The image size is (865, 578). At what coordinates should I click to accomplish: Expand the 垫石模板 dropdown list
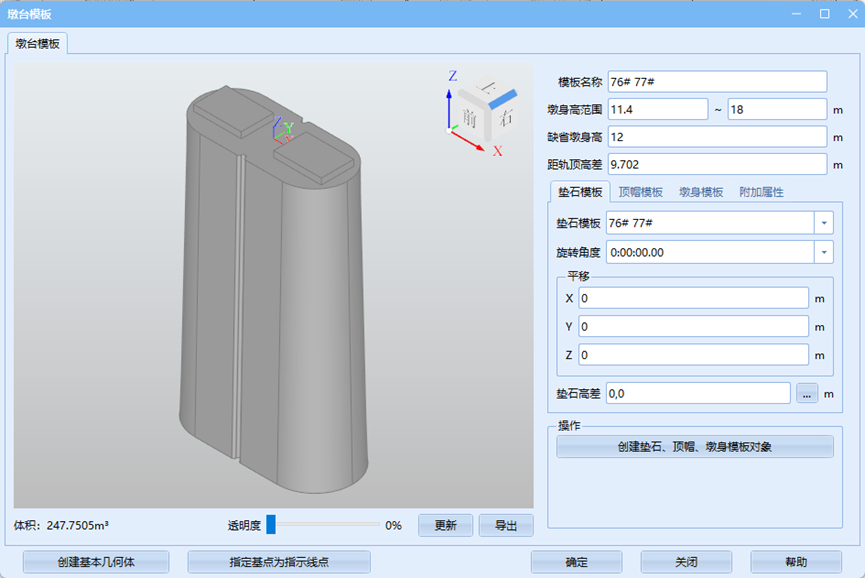[x=824, y=222]
